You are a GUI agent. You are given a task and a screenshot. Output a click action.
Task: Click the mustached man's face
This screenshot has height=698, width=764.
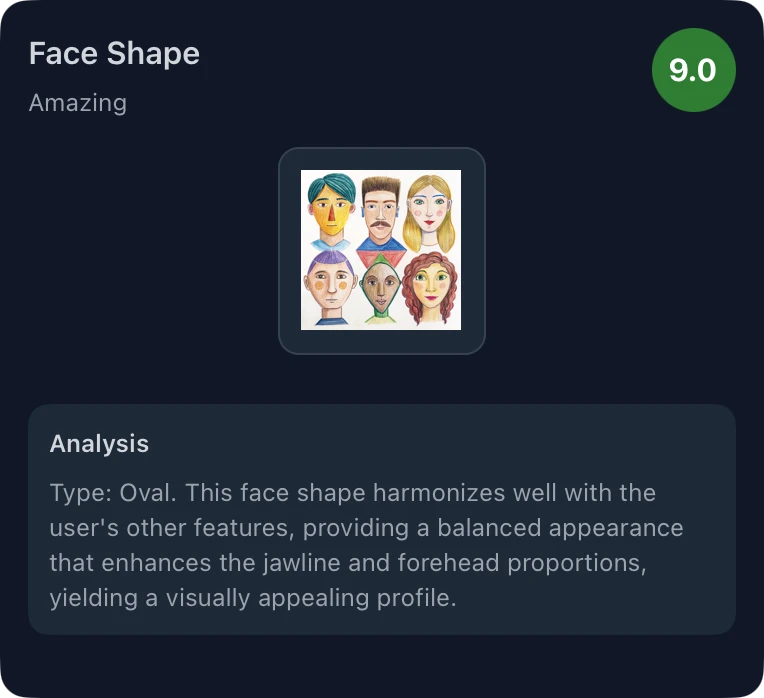(x=380, y=212)
